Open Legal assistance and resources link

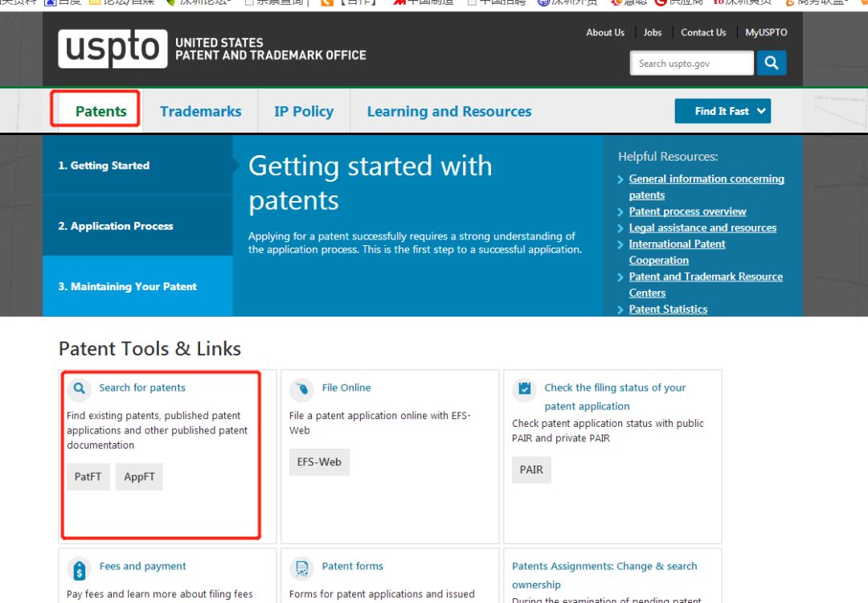(702, 228)
